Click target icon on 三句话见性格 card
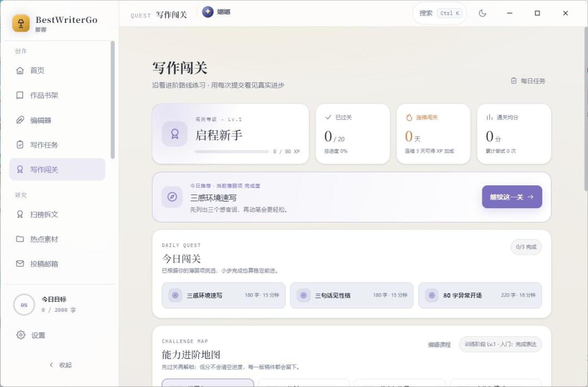588x387 pixels. (x=303, y=295)
